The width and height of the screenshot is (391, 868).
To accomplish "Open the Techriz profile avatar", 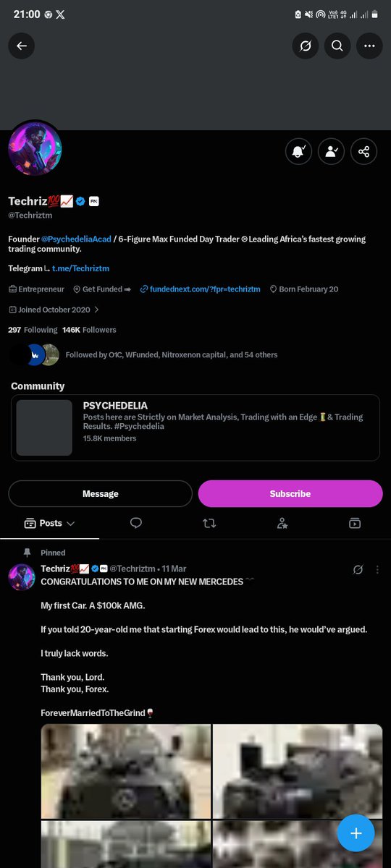I will [35, 148].
